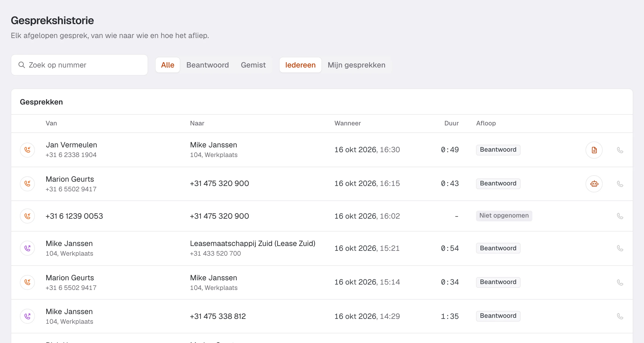Click the incoming call icon in the 15:14 row
Screen dimensions: 644x343
click(x=27, y=282)
